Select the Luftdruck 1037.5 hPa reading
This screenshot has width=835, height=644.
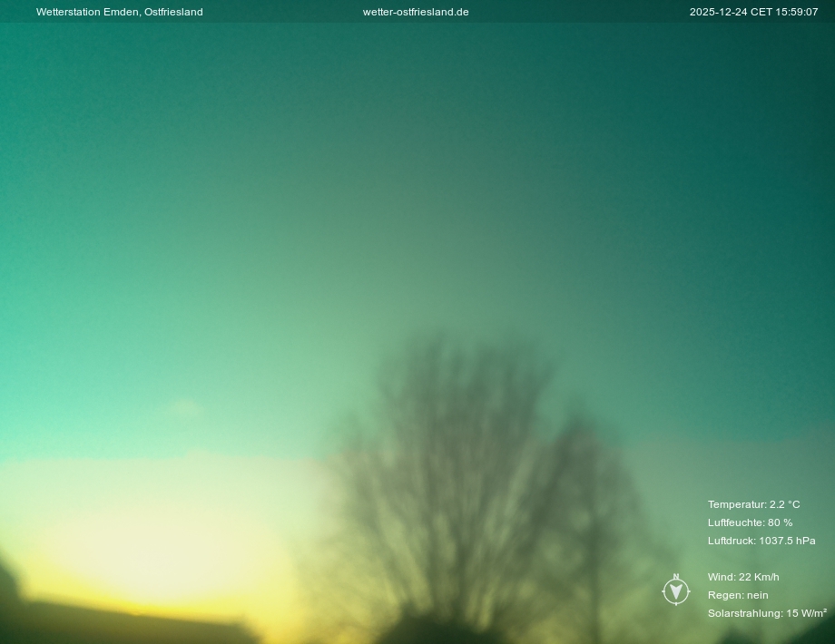pos(761,541)
